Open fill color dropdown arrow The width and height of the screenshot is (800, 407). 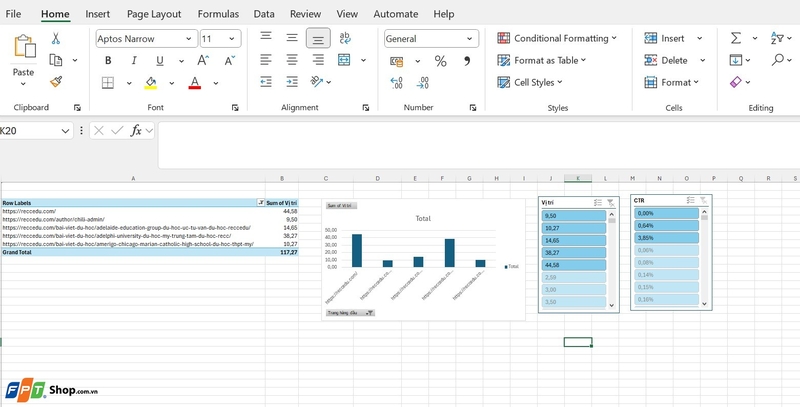pos(171,83)
